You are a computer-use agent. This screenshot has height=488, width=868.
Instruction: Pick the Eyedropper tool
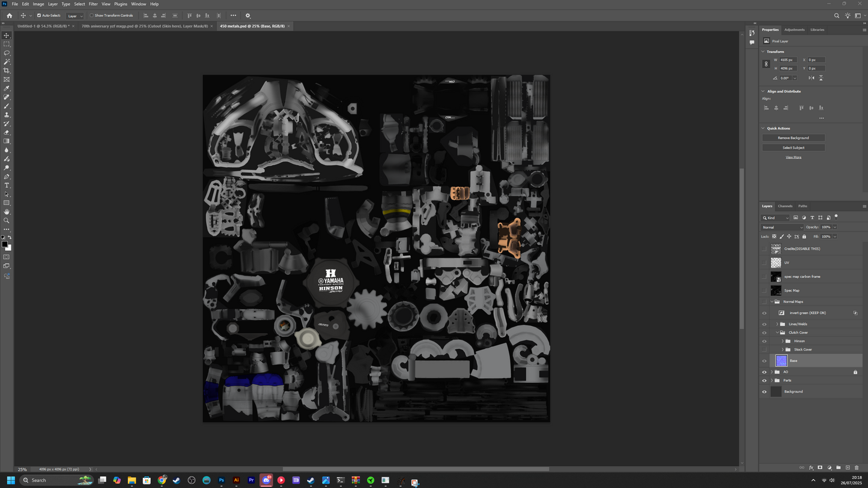[x=7, y=88]
